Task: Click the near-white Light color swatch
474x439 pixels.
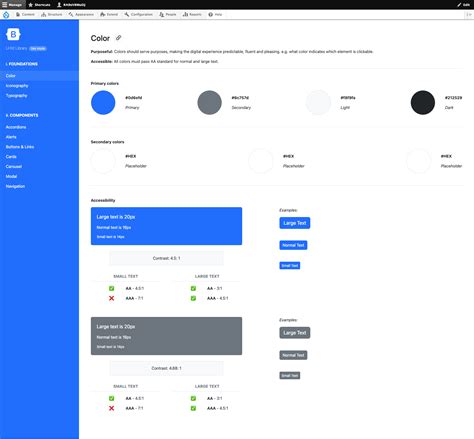Action: tap(318, 102)
